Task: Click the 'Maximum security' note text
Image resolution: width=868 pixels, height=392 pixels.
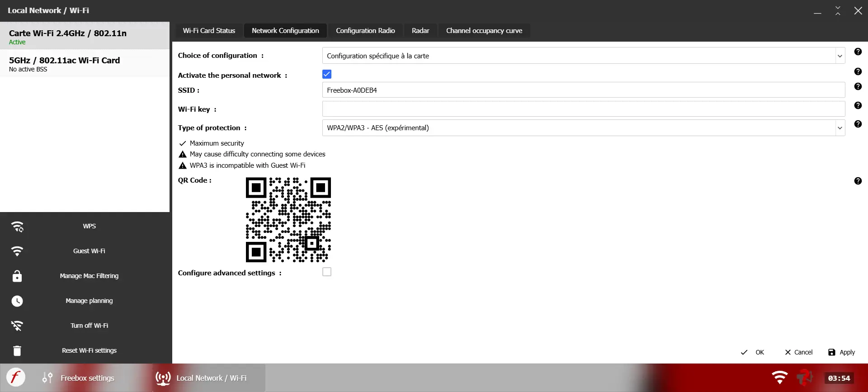Action: tap(217, 143)
